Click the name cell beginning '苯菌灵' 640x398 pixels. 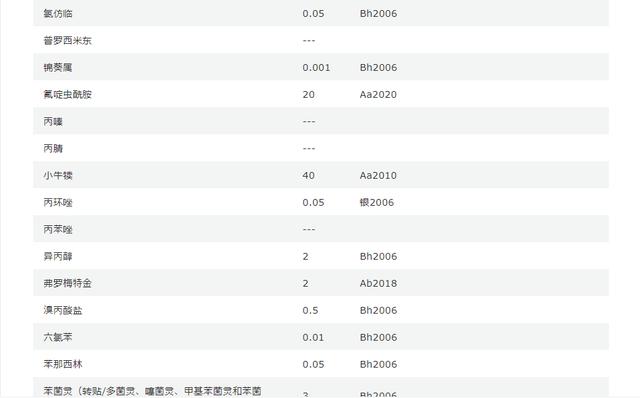pos(152,391)
